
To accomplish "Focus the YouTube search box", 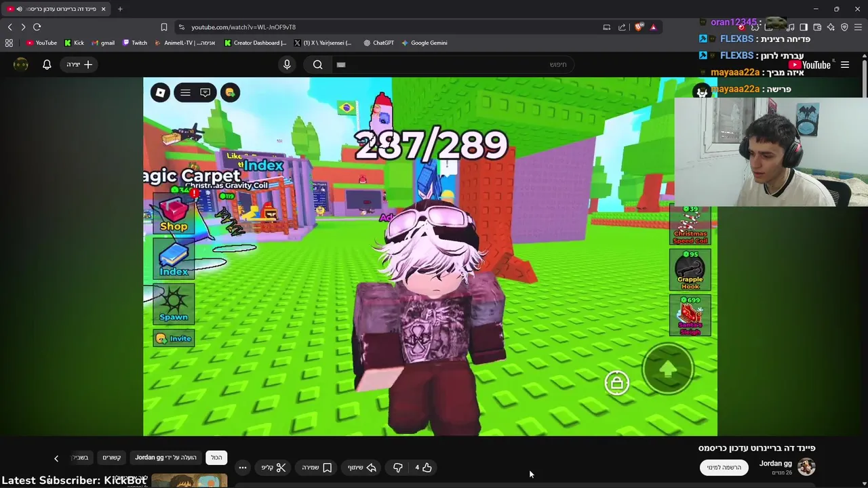I will [453, 64].
